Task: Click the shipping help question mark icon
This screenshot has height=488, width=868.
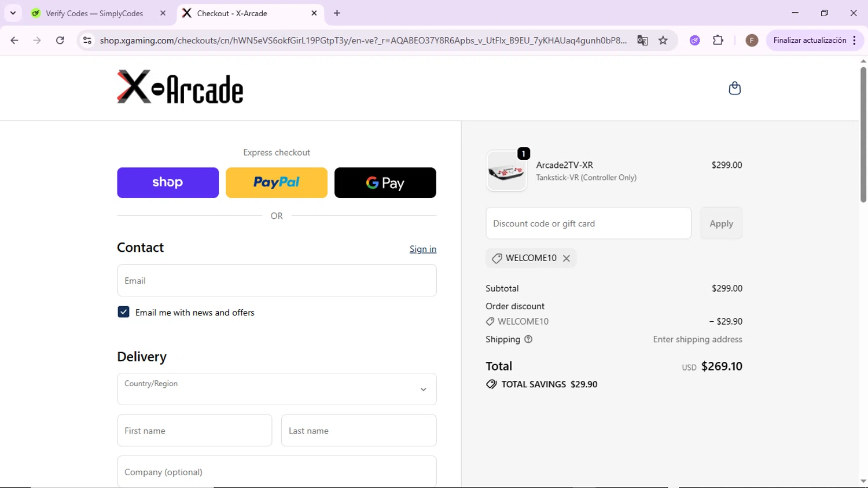Action: pos(528,339)
